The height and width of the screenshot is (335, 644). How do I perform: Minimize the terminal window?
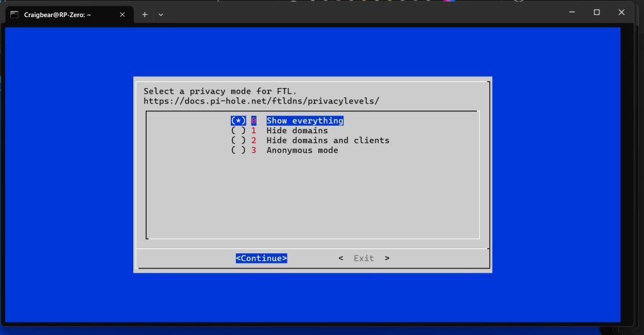572,12
